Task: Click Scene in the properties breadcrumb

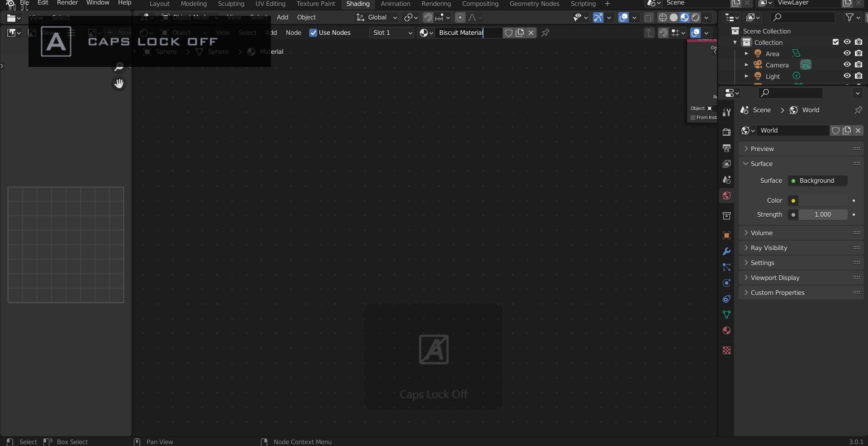Action: tap(762, 110)
